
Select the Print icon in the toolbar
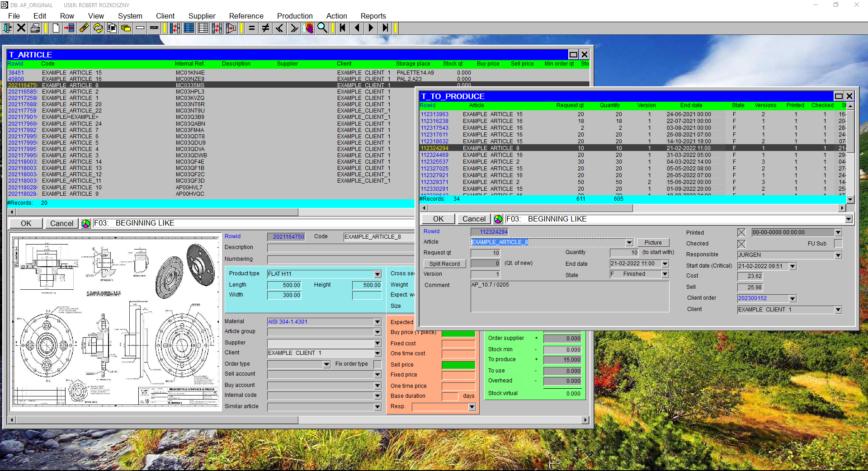(35, 28)
